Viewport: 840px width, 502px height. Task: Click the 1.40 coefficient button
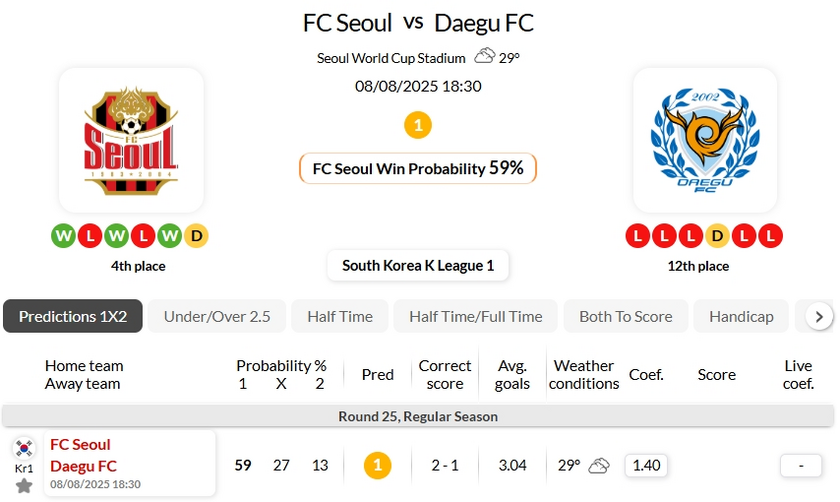point(647,465)
